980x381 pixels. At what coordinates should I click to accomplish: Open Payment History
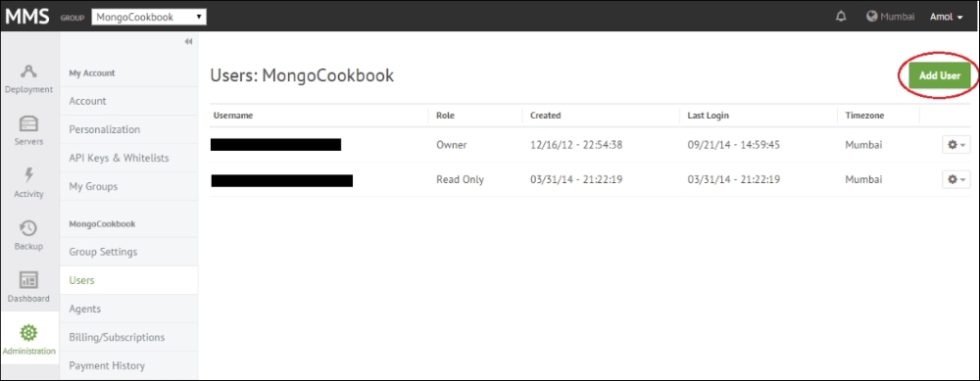pyautogui.click(x=128, y=365)
